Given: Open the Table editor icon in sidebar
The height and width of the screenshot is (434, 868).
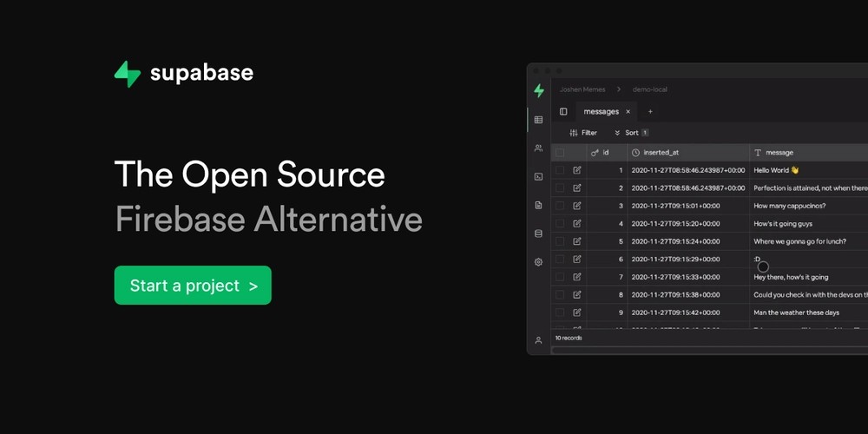Looking at the screenshot, I should (x=538, y=120).
